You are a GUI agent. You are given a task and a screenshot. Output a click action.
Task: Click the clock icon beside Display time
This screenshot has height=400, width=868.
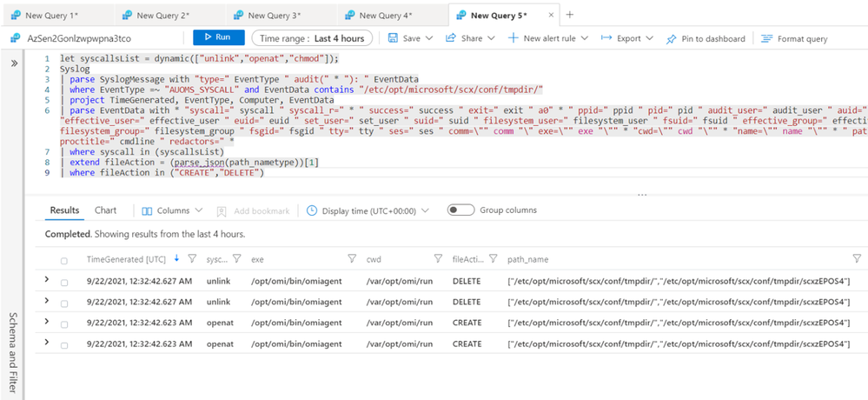tap(312, 210)
